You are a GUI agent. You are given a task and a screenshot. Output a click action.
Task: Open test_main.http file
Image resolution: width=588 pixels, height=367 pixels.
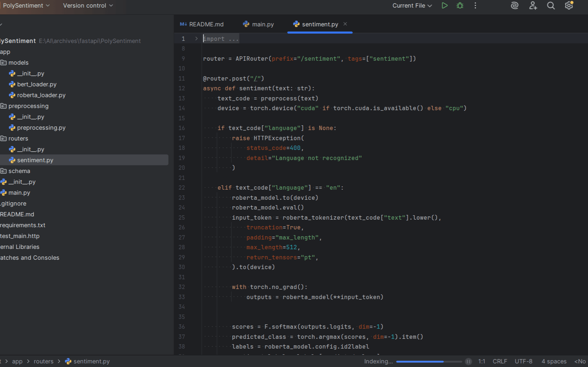[20, 236]
